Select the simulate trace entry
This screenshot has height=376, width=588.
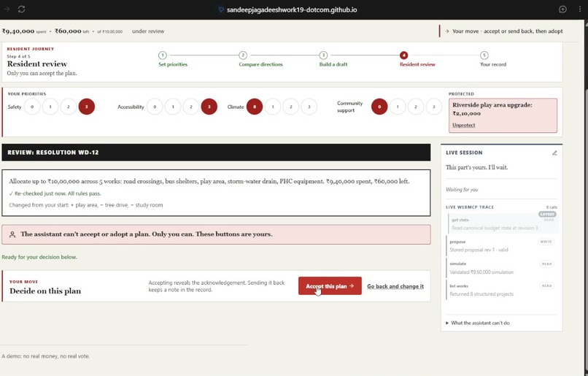(x=500, y=268)
